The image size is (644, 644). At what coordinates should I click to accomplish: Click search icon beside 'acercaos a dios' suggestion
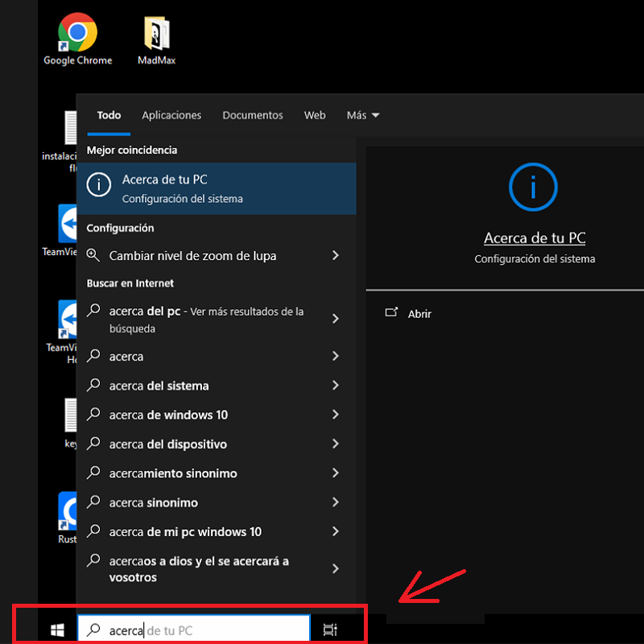coord(93,560)
